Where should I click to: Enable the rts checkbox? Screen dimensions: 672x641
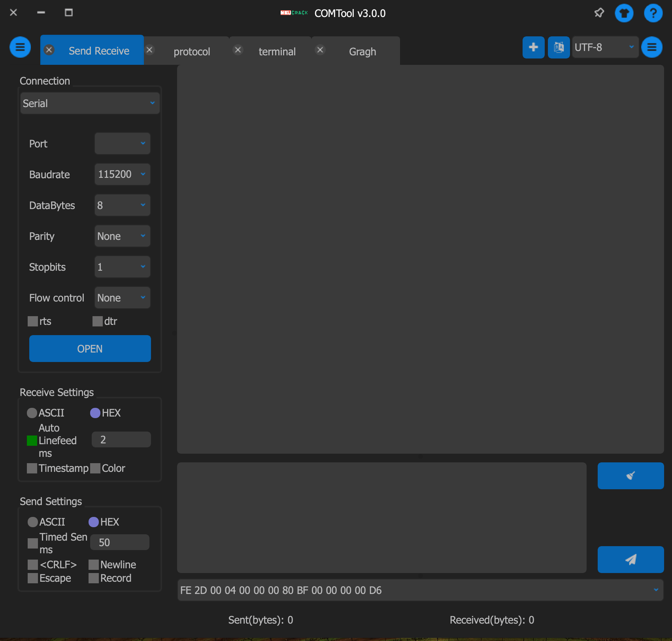pyautogui.click(x=33, y=321)
